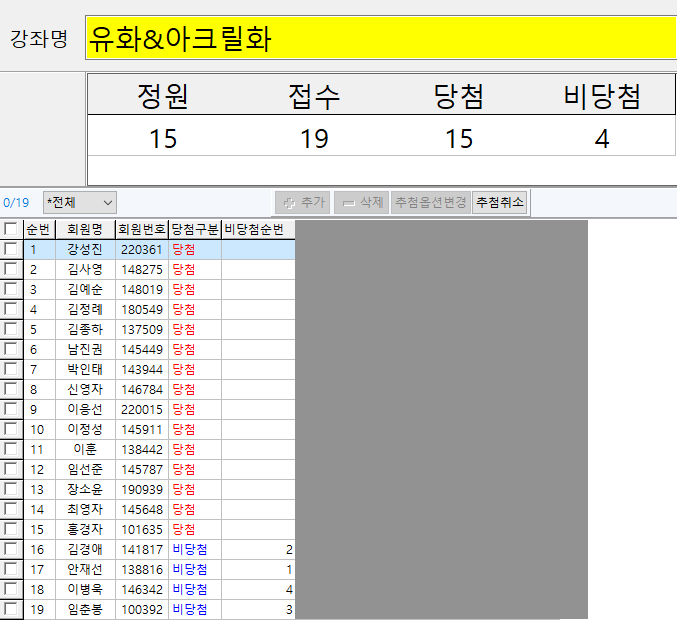Check the box for row 18 이병옥

tap(10, 589)
